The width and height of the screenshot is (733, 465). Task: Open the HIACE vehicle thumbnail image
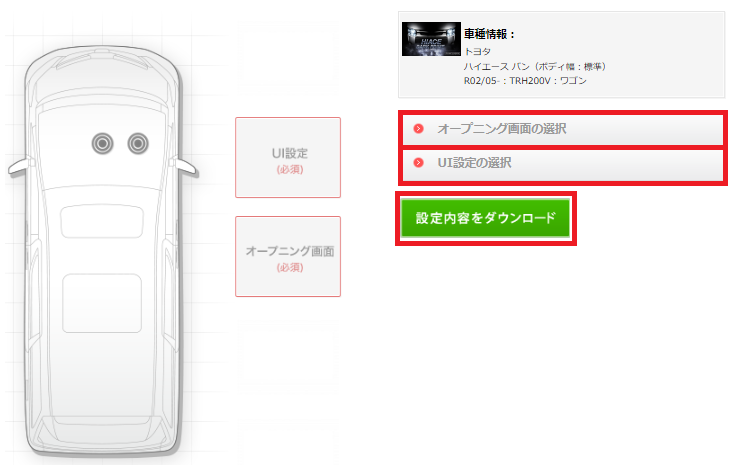(431, 39)
